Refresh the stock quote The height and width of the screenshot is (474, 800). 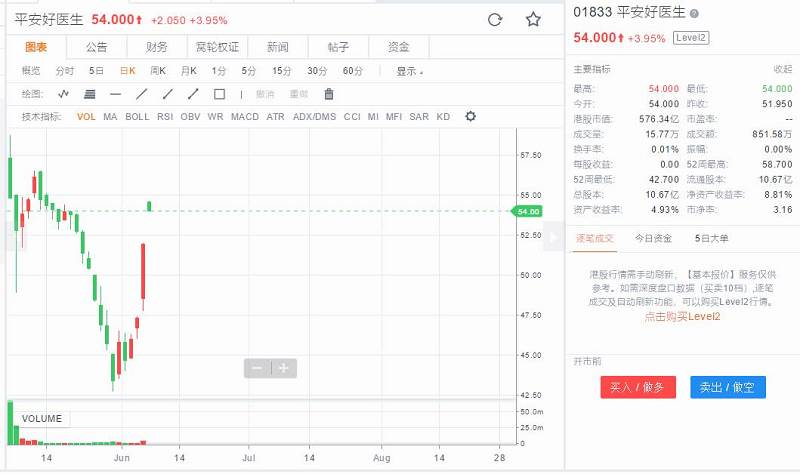pyautogui.click(x=495, y=20)
